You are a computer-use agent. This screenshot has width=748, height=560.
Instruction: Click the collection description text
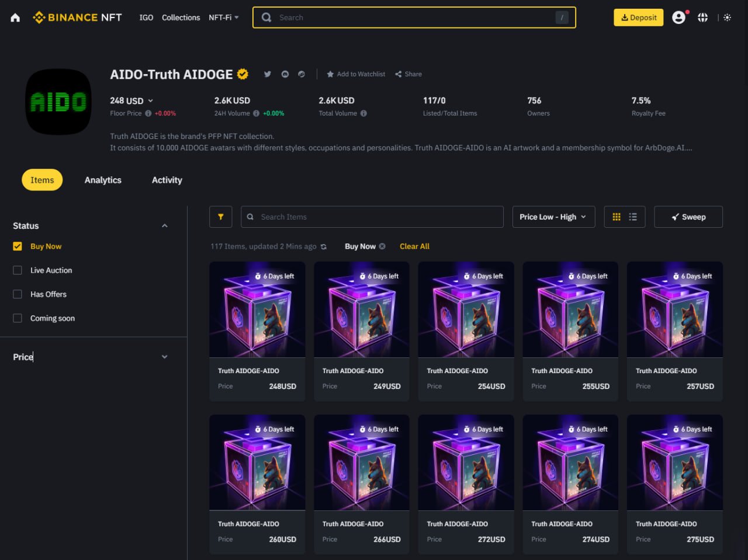[401, 142]
